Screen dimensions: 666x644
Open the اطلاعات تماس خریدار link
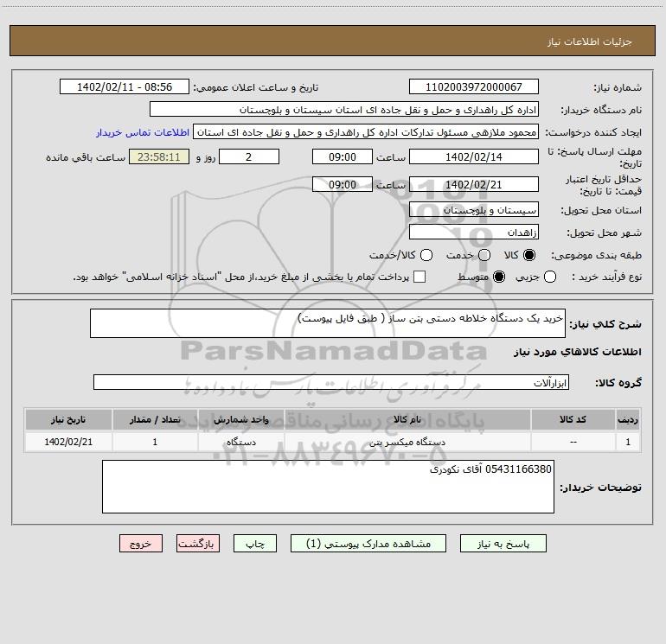pos(143,132)
